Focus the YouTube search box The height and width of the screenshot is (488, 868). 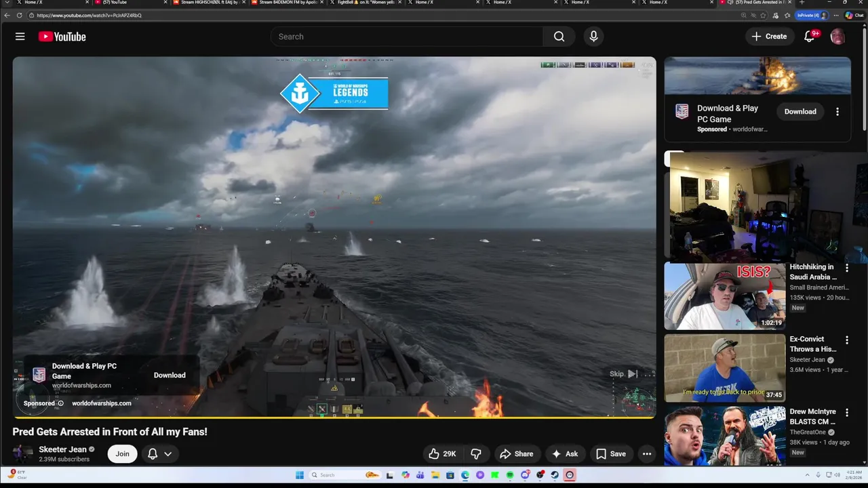click(407, 37)
